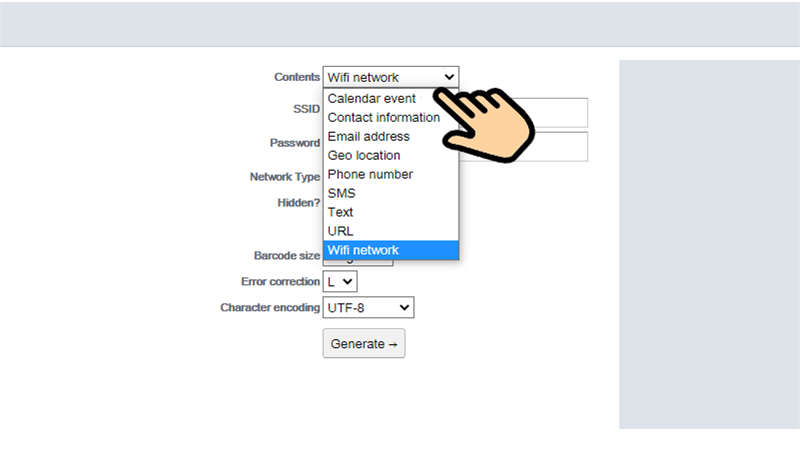Open Character encoding UTF-8 dropdown

[368, 308]
